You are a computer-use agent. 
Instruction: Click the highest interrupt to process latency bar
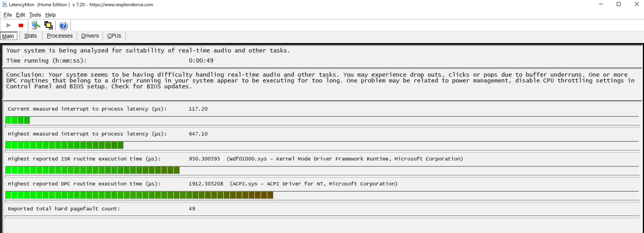[322, 145]
